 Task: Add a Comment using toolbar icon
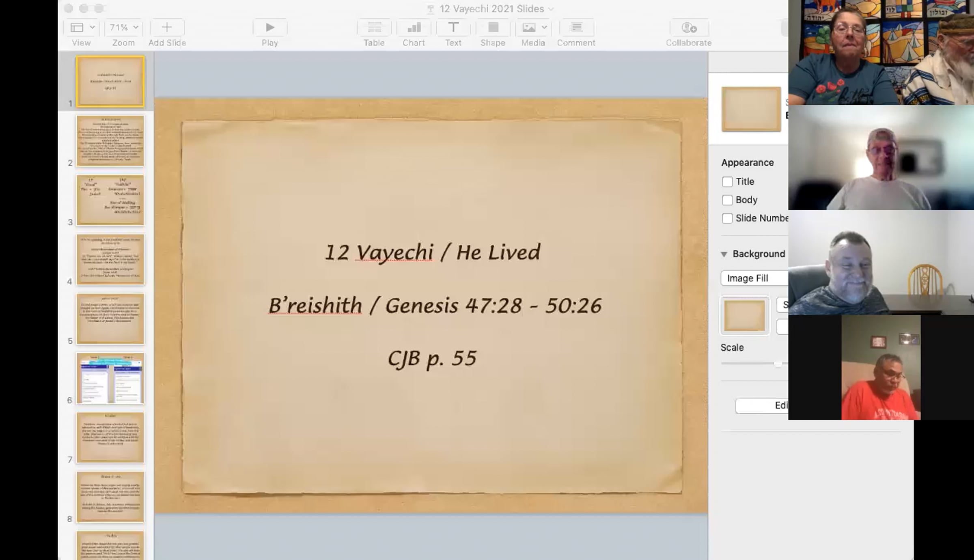(576, 28)
